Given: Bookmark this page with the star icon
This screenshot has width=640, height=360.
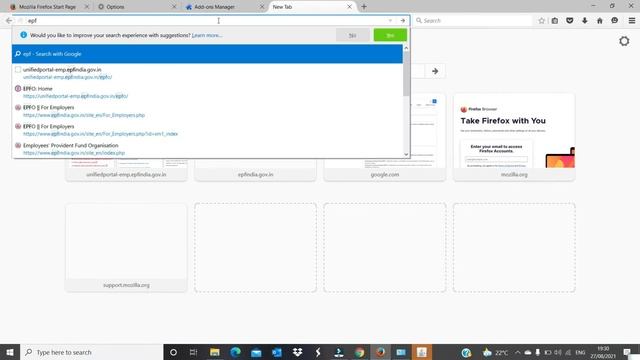Looking at the screenshot, I should pyautogui.click(x=542, y=20).
